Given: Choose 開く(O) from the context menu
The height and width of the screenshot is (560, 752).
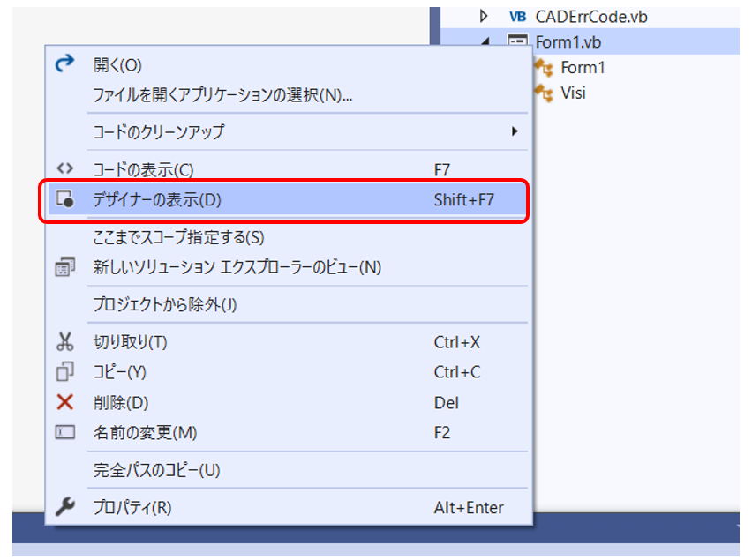Looking at the screenshot, I should click(289, 64).
